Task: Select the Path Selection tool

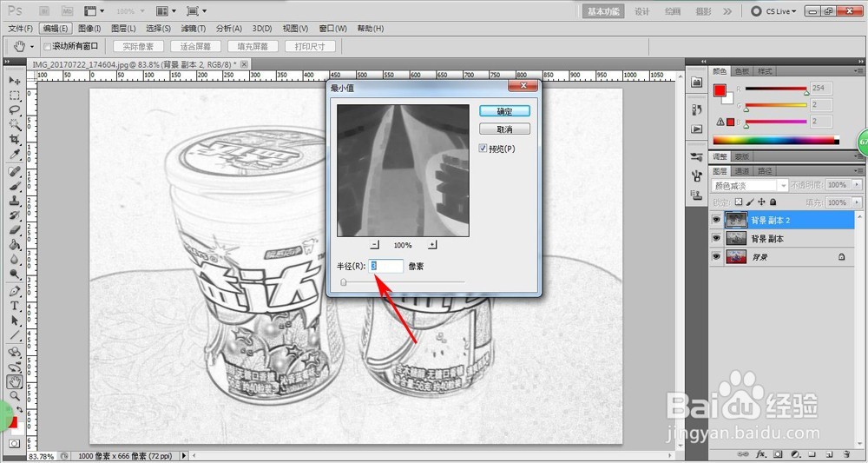Action: point(15,321)
